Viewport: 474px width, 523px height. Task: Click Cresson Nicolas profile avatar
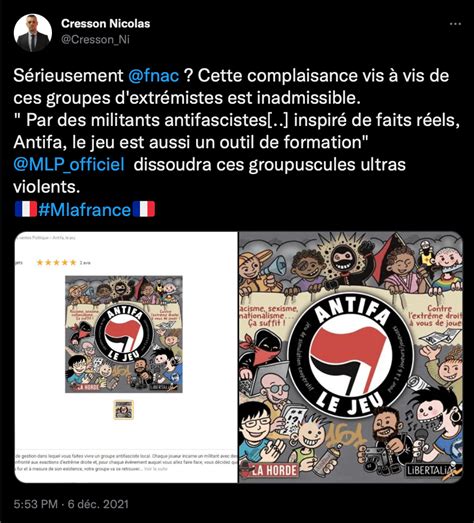click(x=33, y=33)
